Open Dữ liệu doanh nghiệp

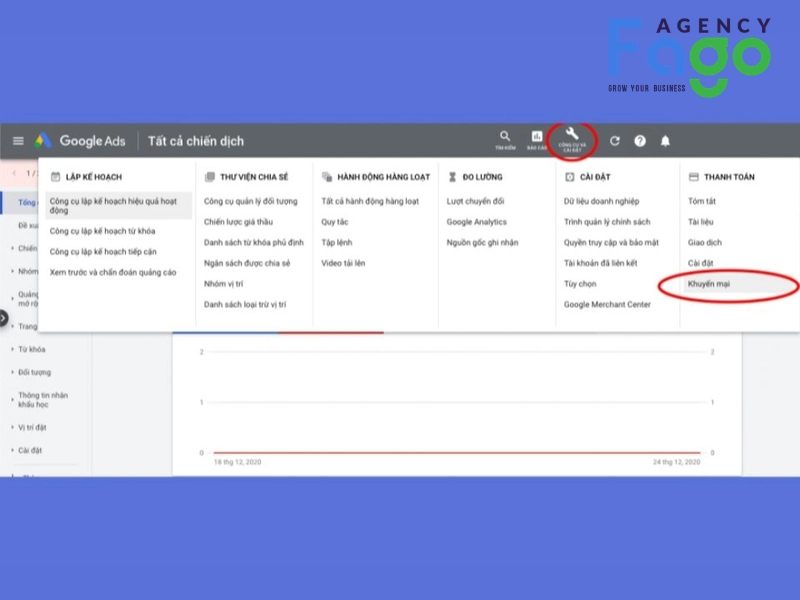point(602,201)
